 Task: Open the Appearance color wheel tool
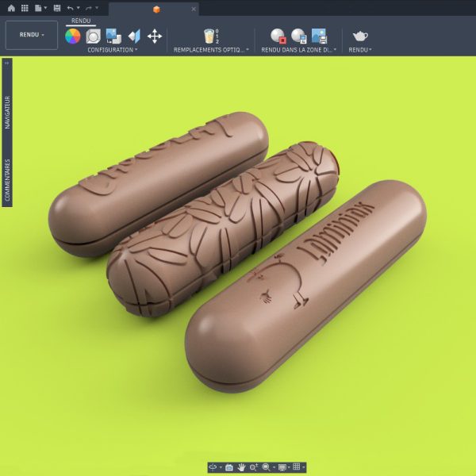coord(73,36)
